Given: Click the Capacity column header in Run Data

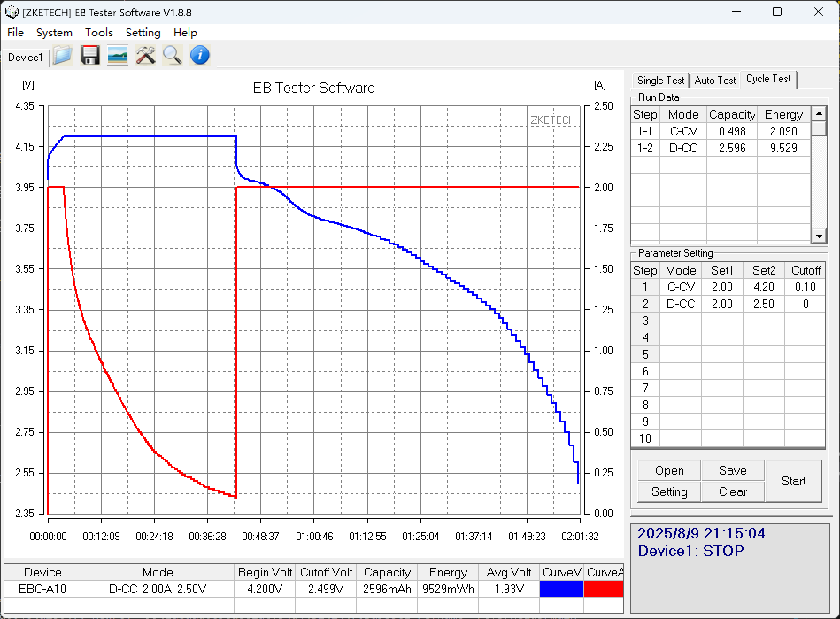Looking at the screenshot, I should (732, 115).
